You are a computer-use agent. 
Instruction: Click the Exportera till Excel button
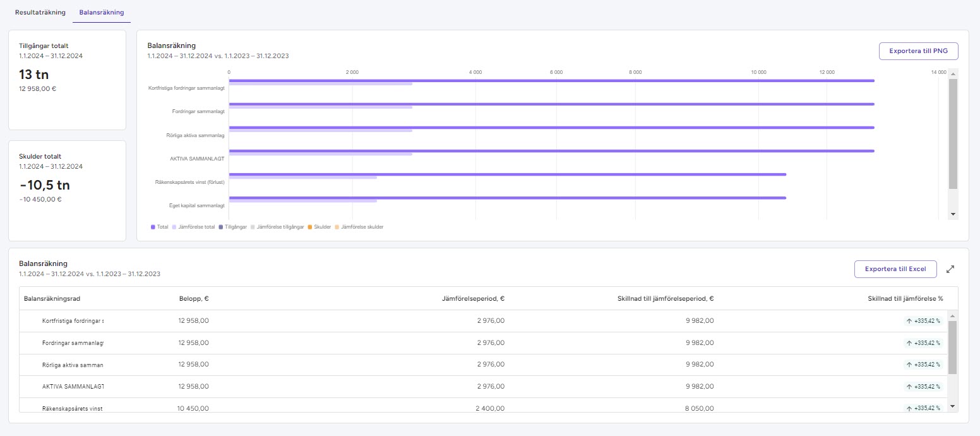coord(895,269)
